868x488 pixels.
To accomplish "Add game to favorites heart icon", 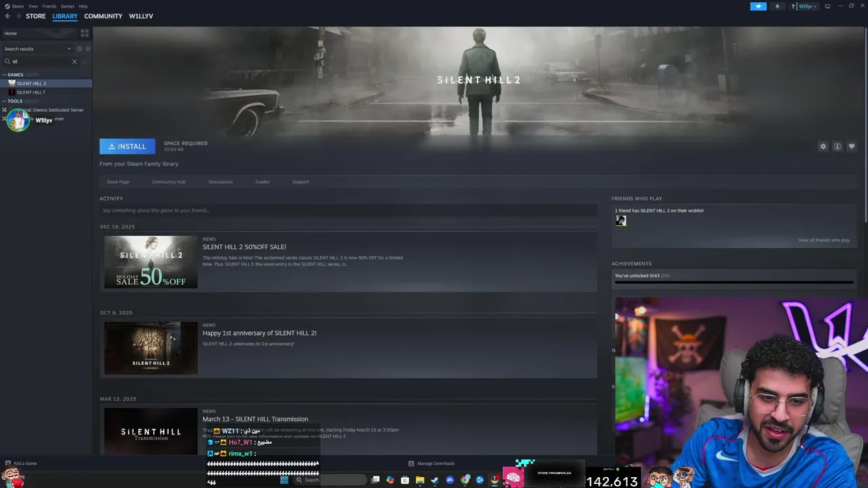I will tap(852, 146).
